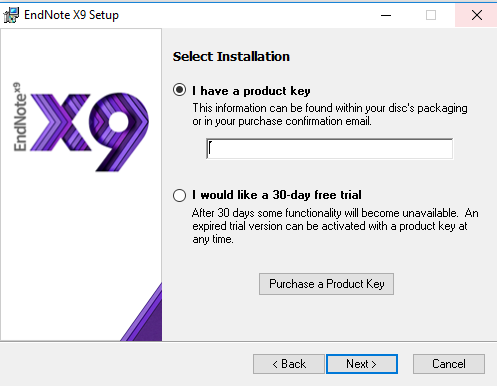Cancel the EndNote installation
This screenshot has height=386, width=497.
point(449,364)
